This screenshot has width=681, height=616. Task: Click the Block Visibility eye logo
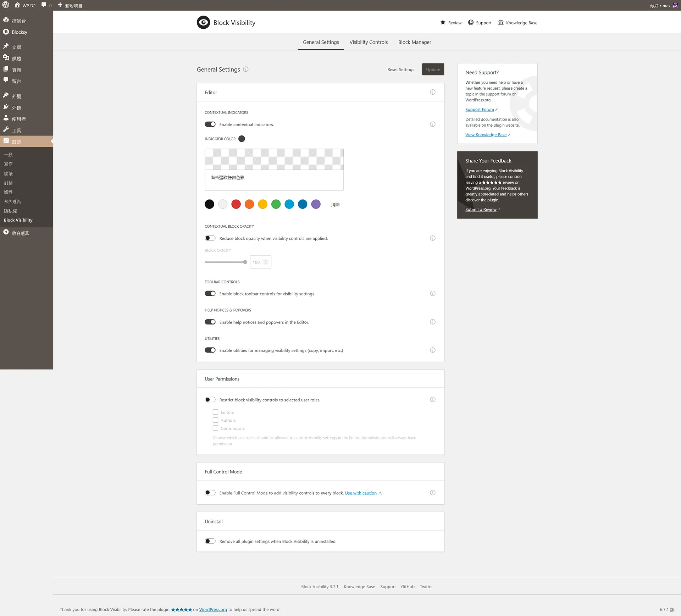[x=203, y=22]
